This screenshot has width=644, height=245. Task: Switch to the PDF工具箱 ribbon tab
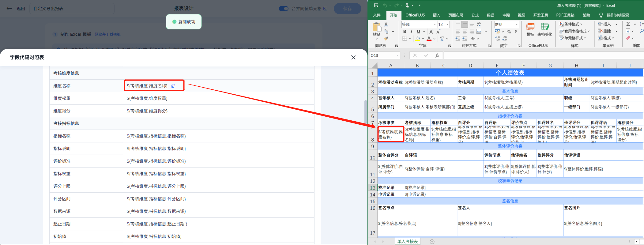pyautogui.click(x=565, y=15)
